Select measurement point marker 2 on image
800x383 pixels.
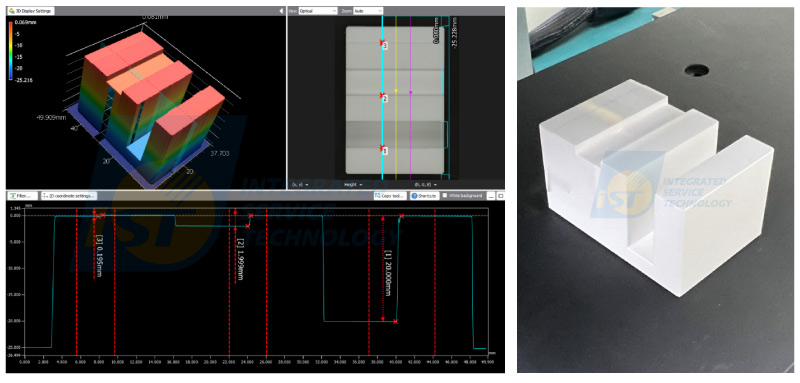pyautogui.click(x=383, y=96)
